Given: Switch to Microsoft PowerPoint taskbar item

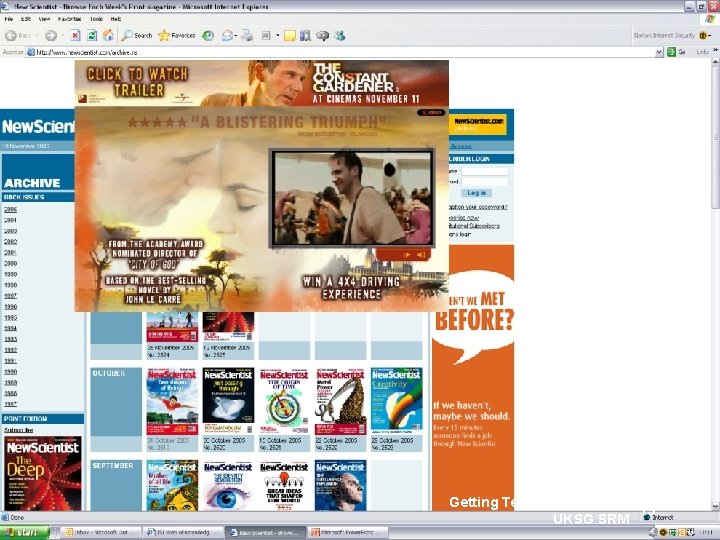Looking at the screenshot, I should (348, 533).
